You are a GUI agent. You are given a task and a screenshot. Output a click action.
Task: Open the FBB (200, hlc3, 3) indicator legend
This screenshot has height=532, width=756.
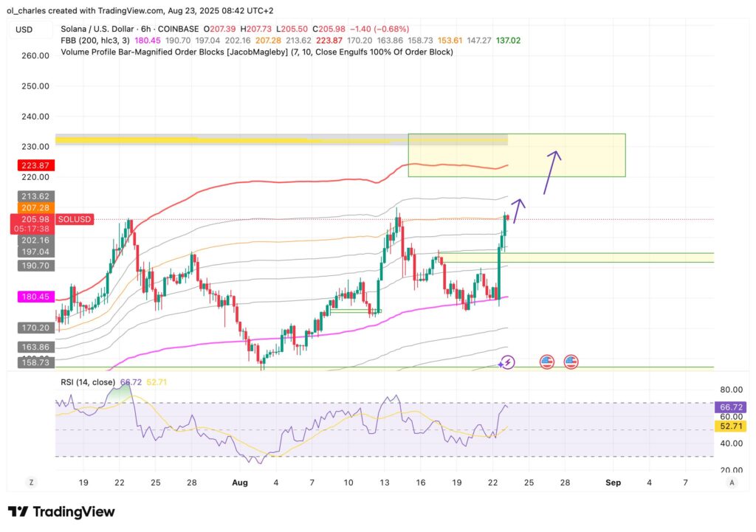pos(94,41)
